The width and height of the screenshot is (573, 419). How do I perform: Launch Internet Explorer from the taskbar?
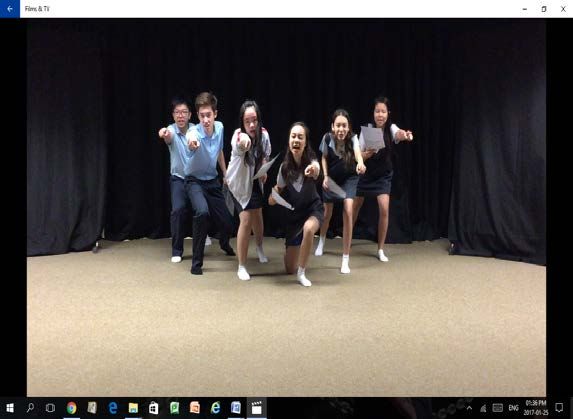pos(216,408)
